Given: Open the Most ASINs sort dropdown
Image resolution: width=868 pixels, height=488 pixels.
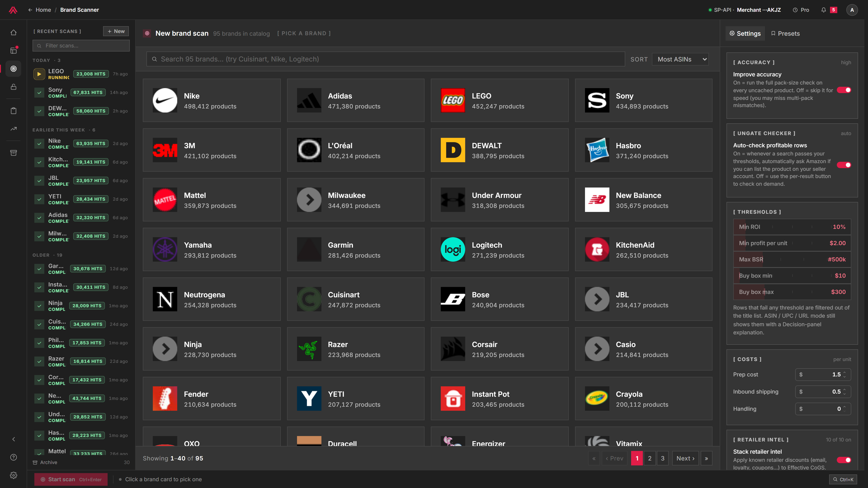Looking at the screenshot, I should 680,59.
